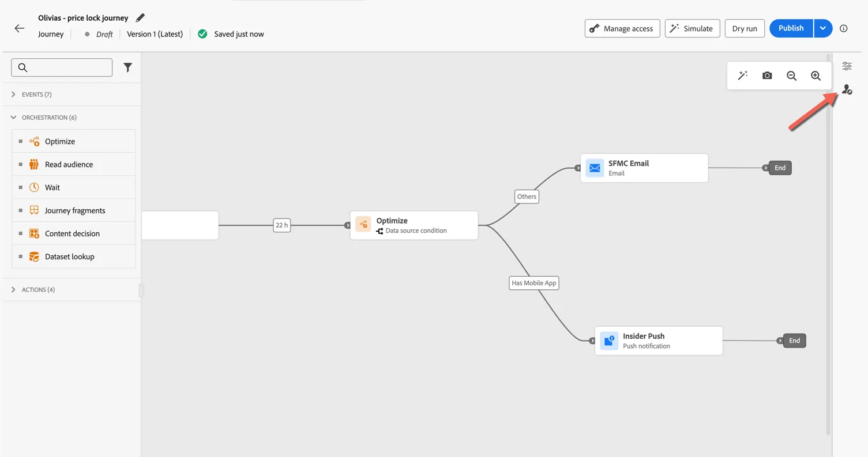
Task: Click the 22 h wait label
Action: click(x=281, y=225)
